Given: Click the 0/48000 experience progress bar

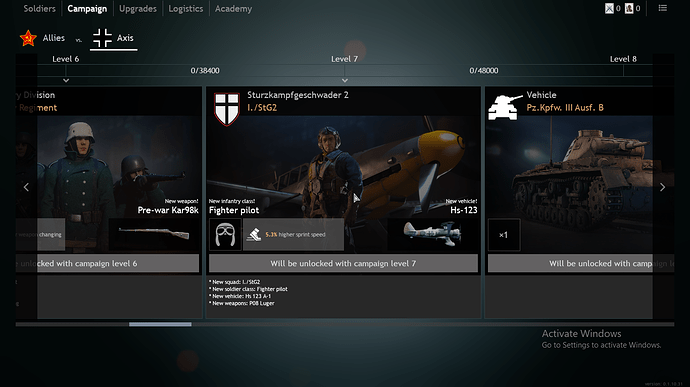Looking at the screenshot, I should point(484,70).
